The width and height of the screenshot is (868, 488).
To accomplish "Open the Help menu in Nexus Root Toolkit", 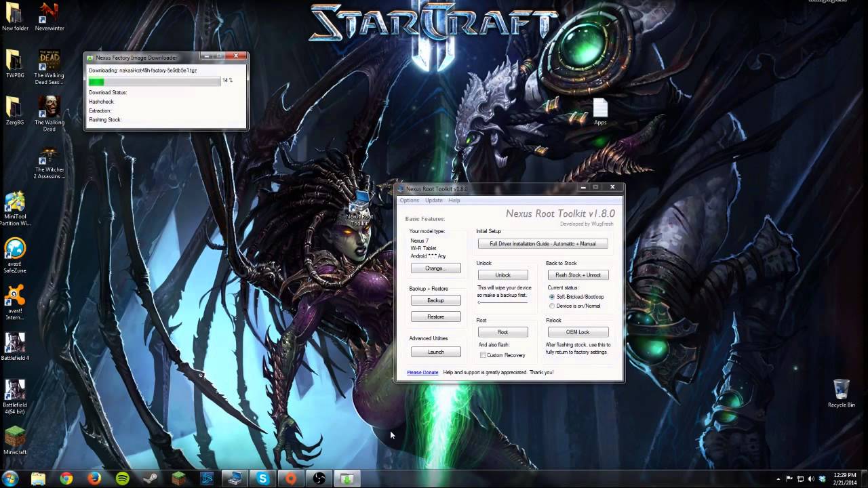I will tap(454, 200).
